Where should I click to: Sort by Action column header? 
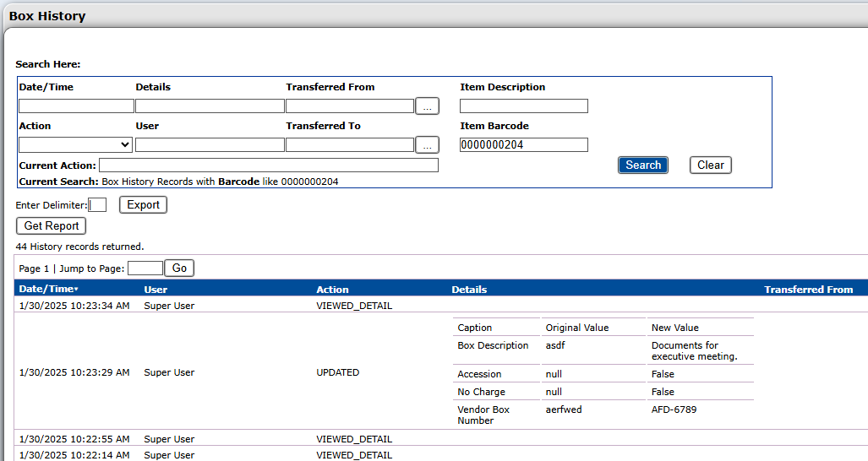332,290
